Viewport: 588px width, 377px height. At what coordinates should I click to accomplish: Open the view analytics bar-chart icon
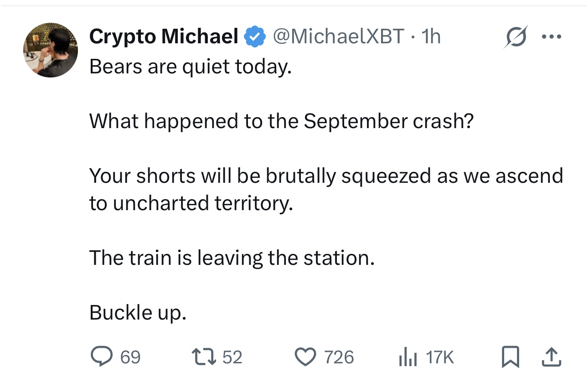click(408, 357)
